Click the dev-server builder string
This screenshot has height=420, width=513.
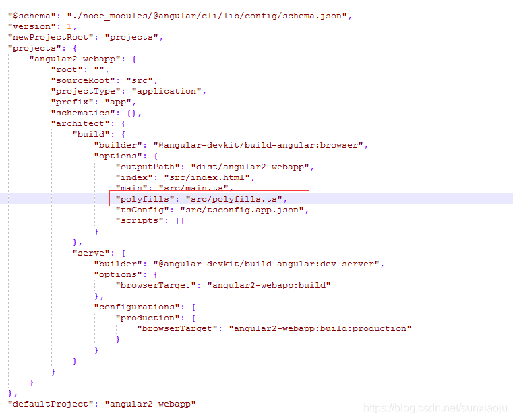266,264
